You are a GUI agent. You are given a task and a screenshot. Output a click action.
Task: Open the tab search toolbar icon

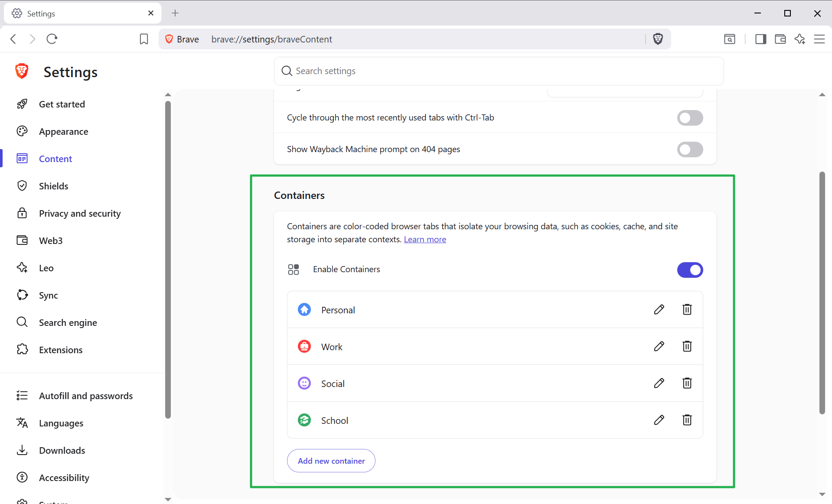coord(730,39)
